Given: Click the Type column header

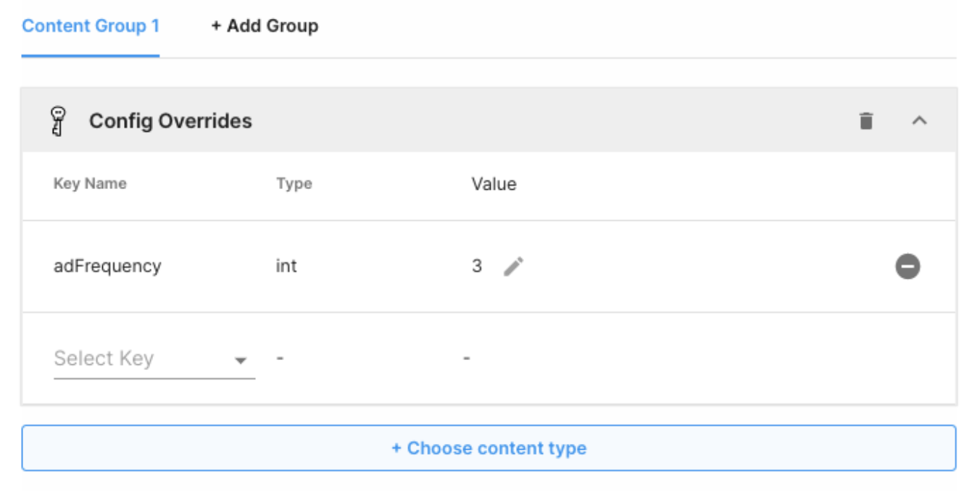Looking at the screenshot, I should 294,184.
